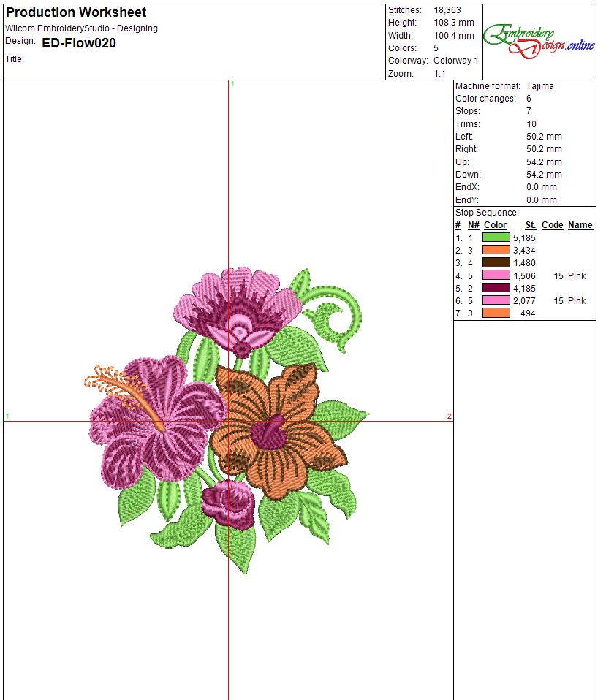The image size is (606, 700).
Task: Click the 'Name' column header
Action: click(580, 225)
